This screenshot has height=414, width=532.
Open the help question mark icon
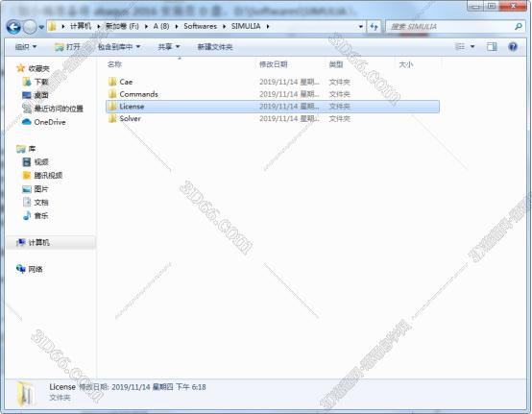point(513,46)
